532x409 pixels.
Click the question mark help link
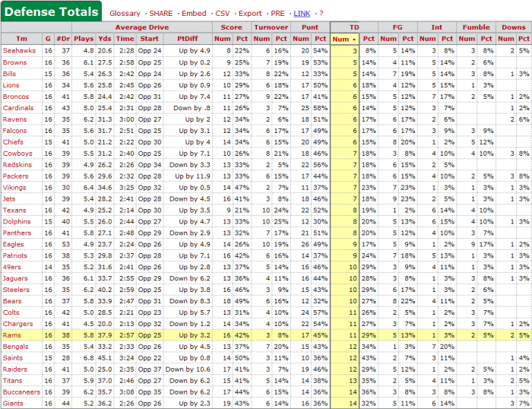click(x=321, y=14)
